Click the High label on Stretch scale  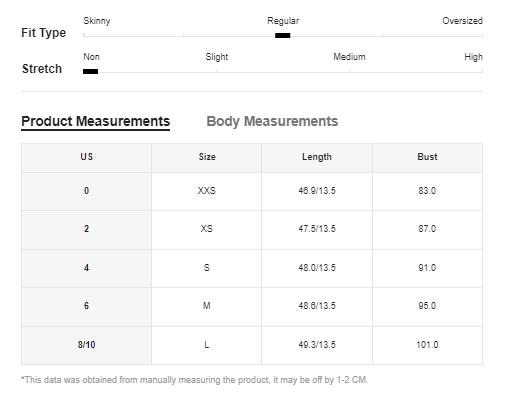pos(473,57)
